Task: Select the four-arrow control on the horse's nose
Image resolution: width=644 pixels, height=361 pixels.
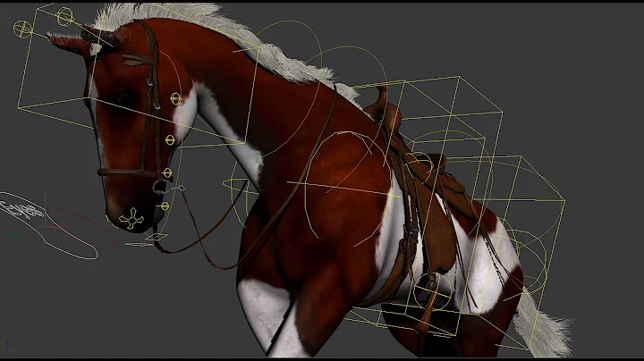Action: (x=131, y=218)
